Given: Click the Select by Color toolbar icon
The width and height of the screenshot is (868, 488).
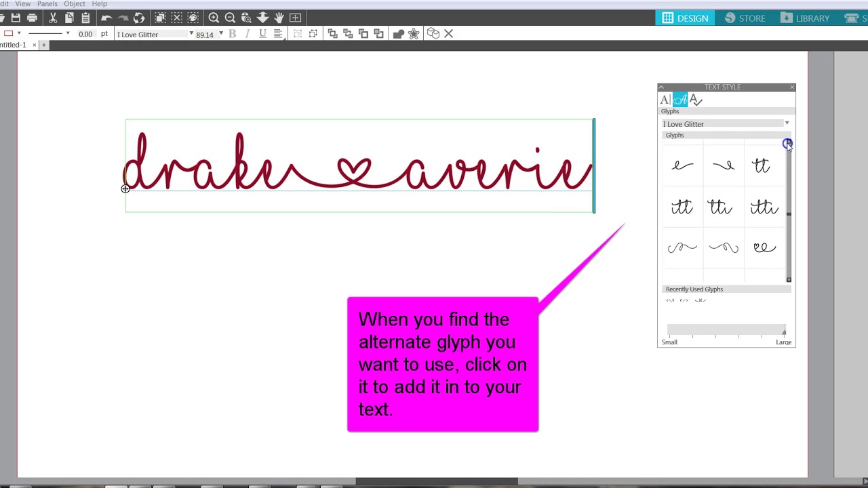Looking at the screenshot, I should point(193,18).
